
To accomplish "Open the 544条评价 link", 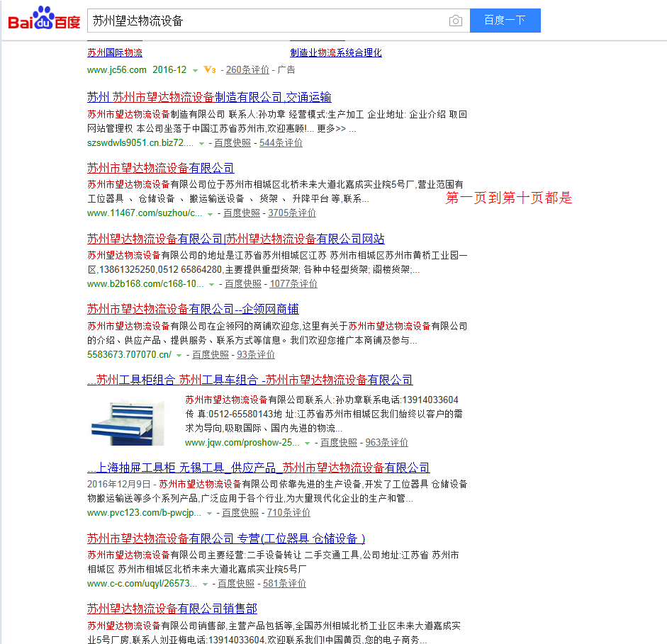I will coord(281,143).
